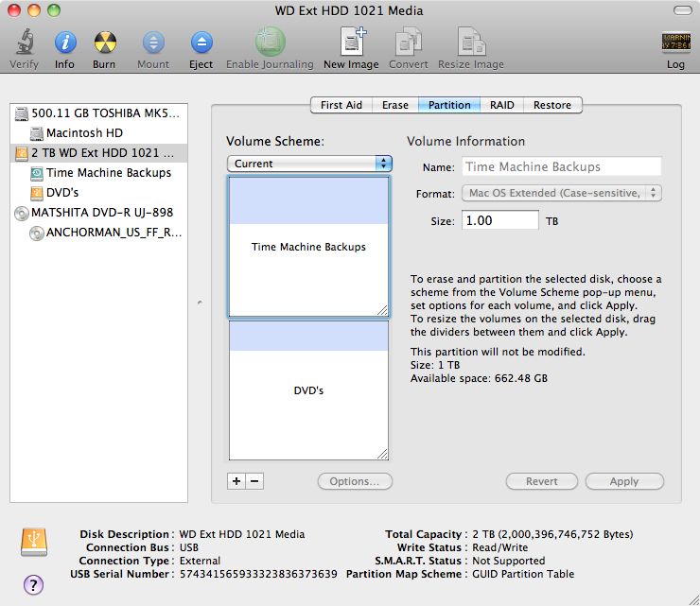This screenshot has height=606, width=700.
Task: Select the Time Machine Backups partition block
Action: point(308,247)
